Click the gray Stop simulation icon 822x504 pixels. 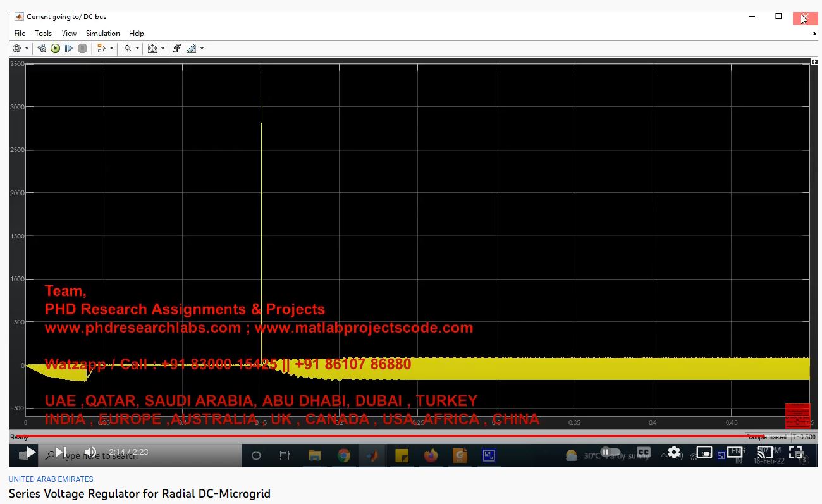82,49
